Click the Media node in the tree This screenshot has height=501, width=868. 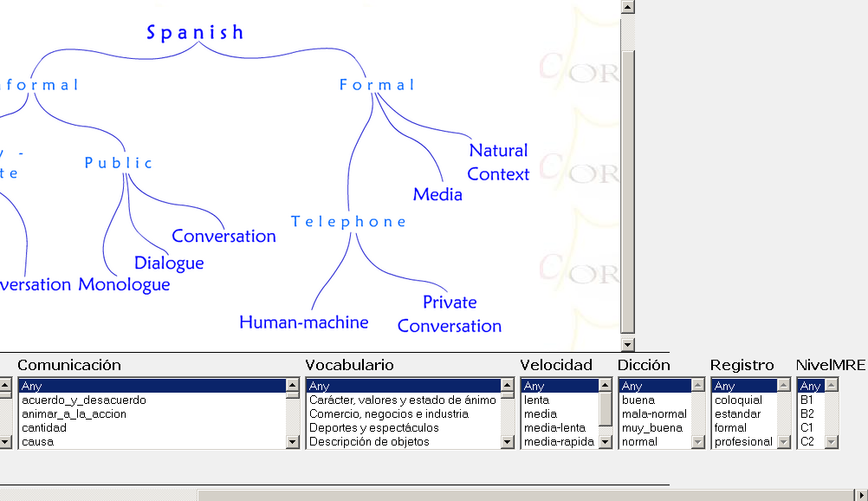click(437, 195)
